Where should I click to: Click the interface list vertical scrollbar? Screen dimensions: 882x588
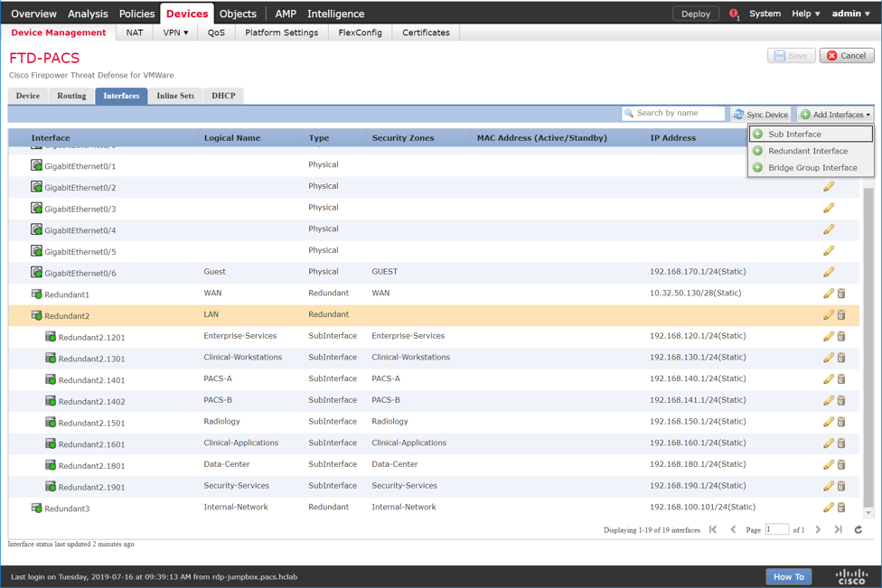click(x=868, y=343)
